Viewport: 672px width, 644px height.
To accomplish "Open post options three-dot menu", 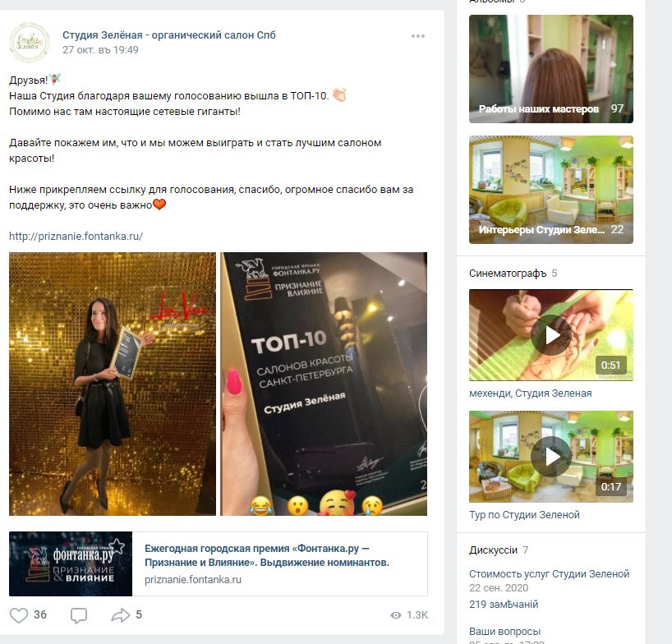I will tap(418, 36).
